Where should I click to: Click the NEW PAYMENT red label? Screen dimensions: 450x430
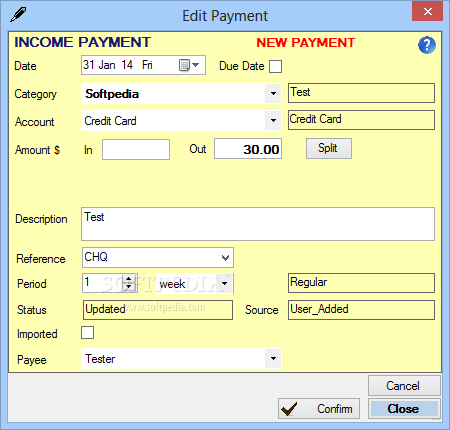[x=306, y=43]
